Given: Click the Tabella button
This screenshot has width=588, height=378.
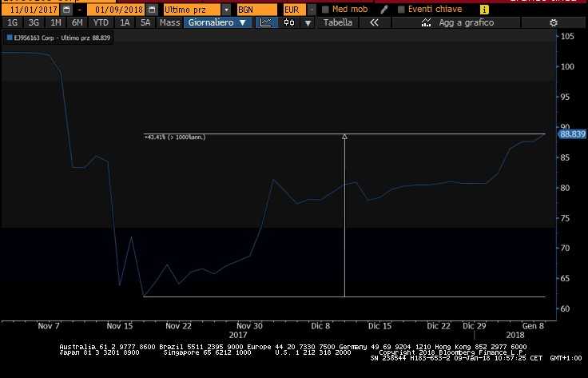Looking at the screenshot, I should [337, 22].
